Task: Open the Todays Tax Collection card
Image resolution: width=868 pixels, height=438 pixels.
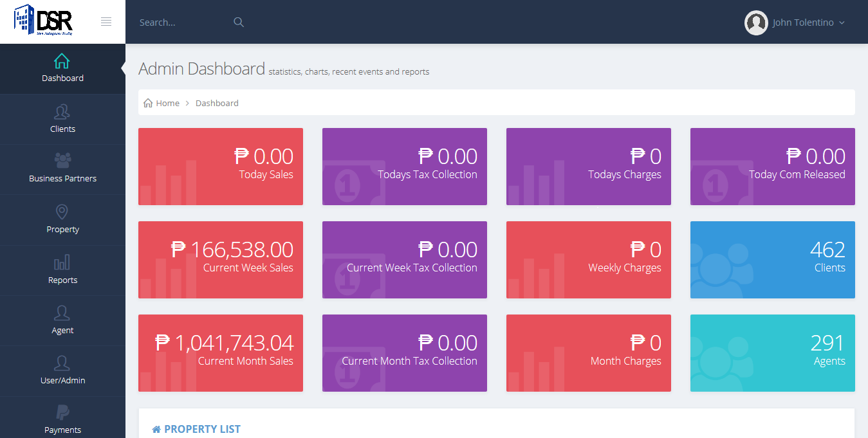Action: point(405,167)
